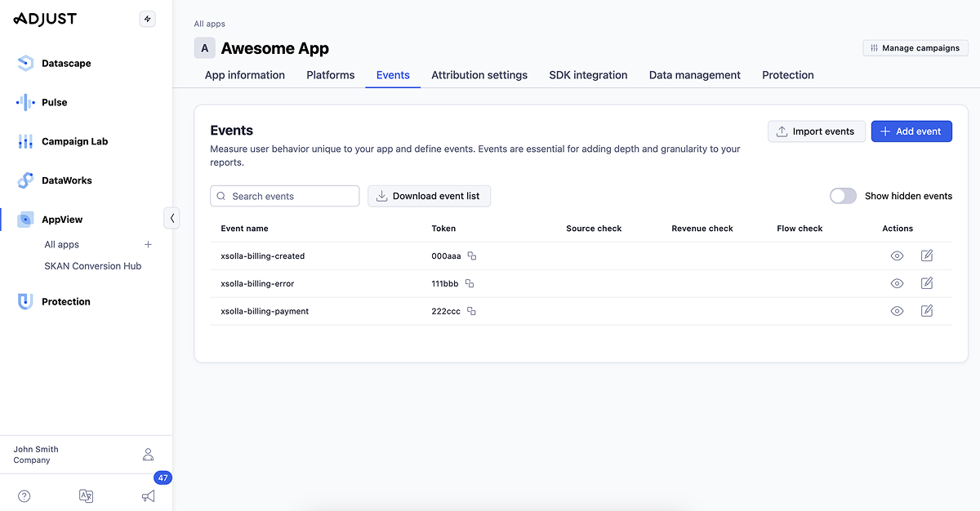The height and width of the screenshot is (511, 980).
Task: Click the Add event button
Action: click(x=911, y=131)
